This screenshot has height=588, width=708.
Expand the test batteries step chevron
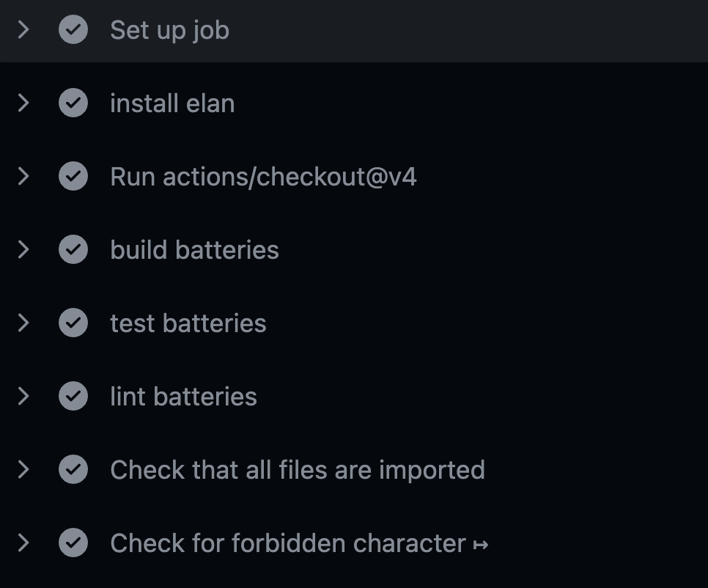(x=23, y=323)
